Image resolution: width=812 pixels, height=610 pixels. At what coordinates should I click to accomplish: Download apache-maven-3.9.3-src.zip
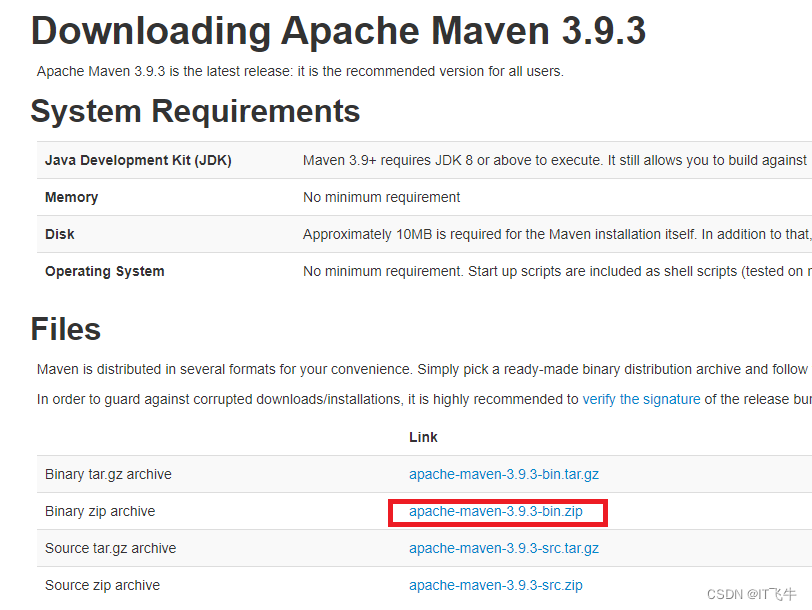click(496, 585)
